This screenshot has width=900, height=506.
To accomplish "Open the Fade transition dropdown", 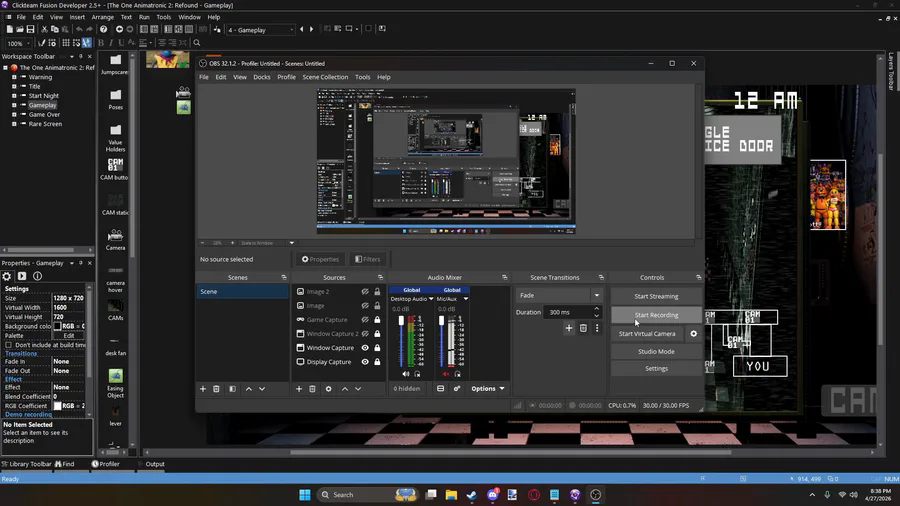I will tap(596, 296).
